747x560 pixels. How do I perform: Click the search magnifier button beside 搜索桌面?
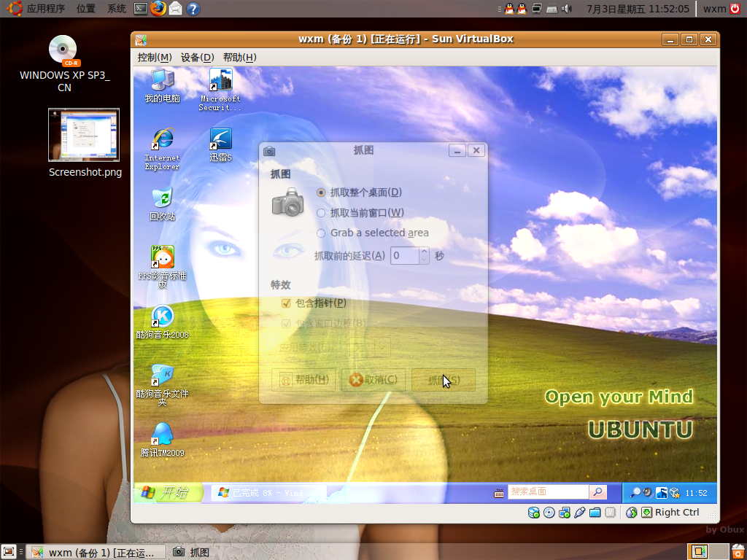coord(598,492)
